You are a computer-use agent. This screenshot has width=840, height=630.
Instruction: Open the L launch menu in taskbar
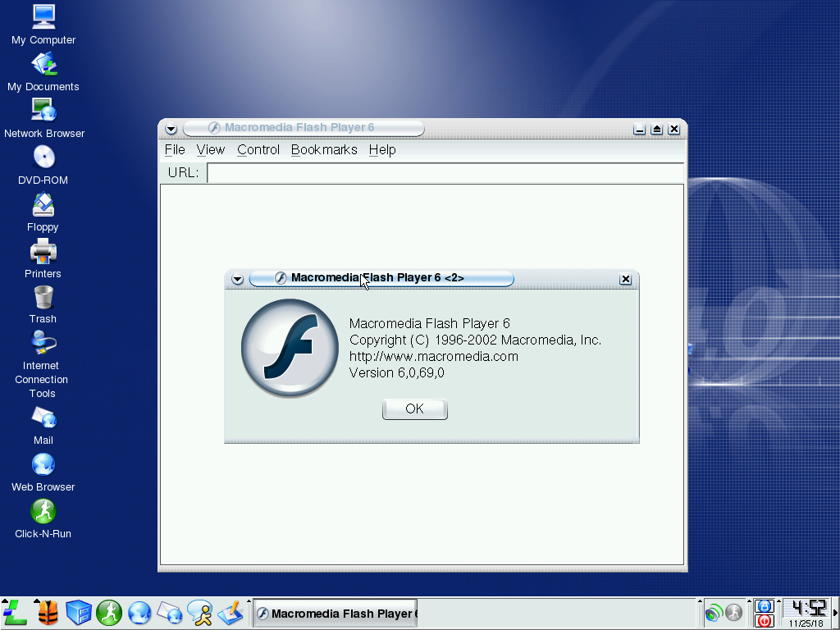(x=14, y=612)
